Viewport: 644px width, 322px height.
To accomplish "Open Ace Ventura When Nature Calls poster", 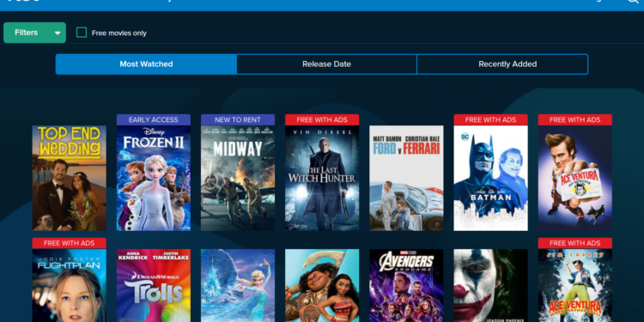I will pos(575,285).
